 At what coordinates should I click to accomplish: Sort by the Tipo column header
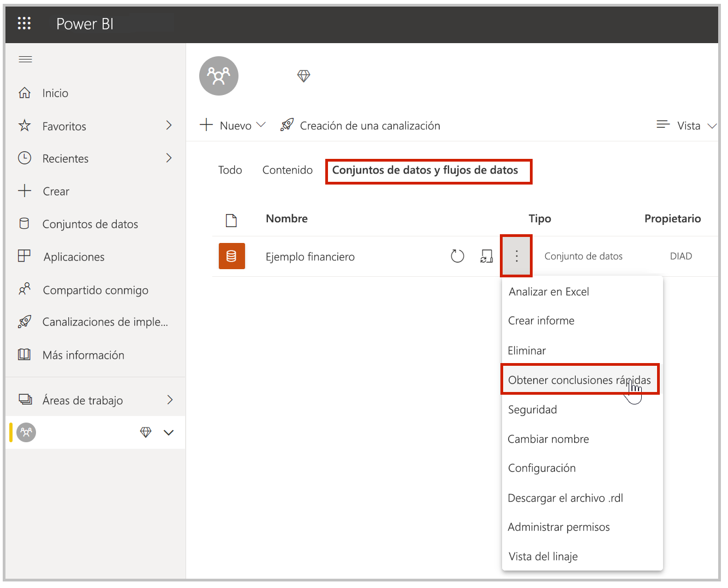click(540, 218)
